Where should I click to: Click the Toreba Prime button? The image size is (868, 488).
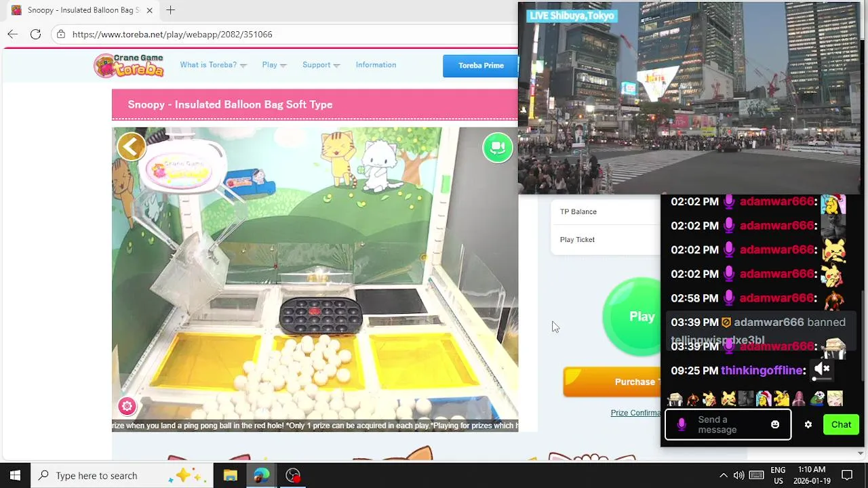[x=480, y=66]
